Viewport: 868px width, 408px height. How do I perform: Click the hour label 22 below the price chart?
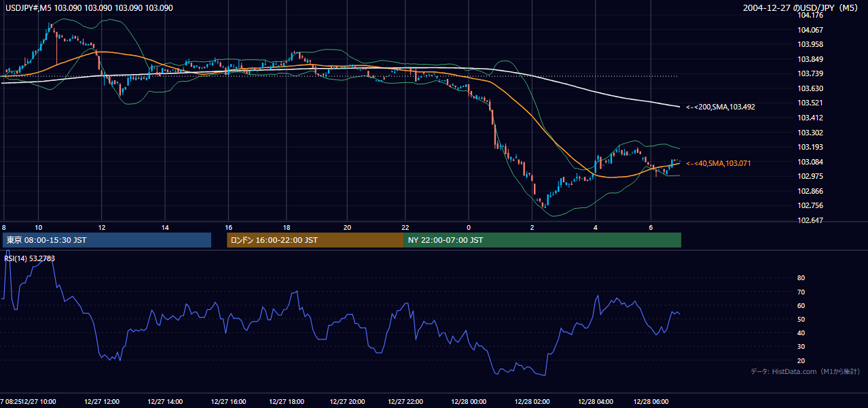click(x=405, y=227)
